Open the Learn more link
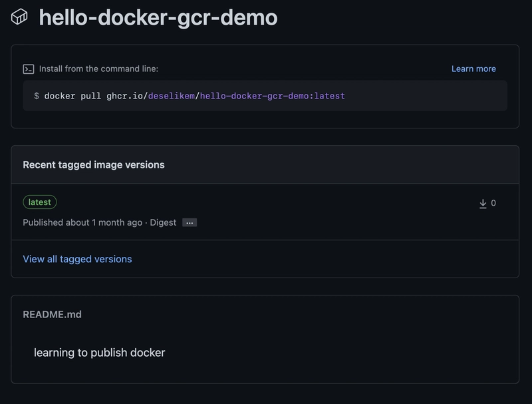Image resolution: width=532 pixels, height=404 pixels. [473, 69]
